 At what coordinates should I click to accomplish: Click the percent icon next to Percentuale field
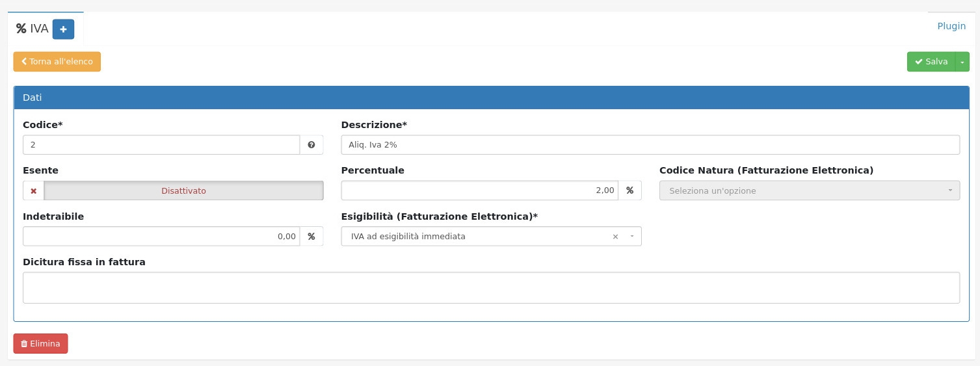(x=629, y=190)
